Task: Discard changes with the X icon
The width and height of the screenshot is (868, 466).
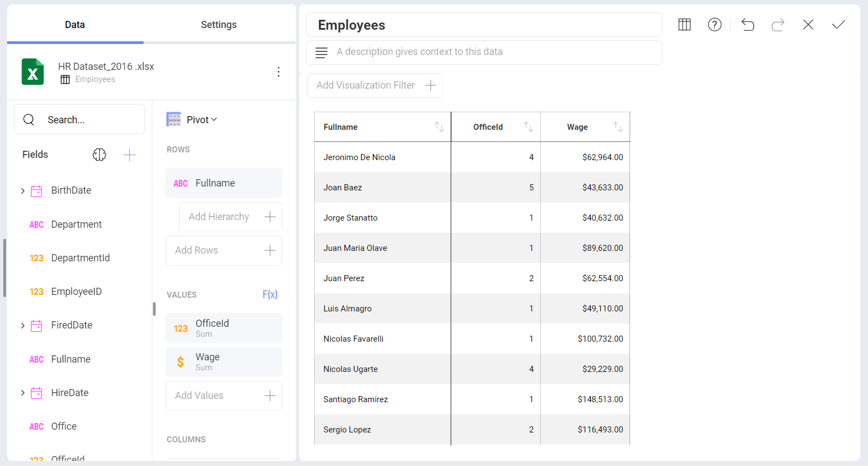Action: (x=808, y=25)
